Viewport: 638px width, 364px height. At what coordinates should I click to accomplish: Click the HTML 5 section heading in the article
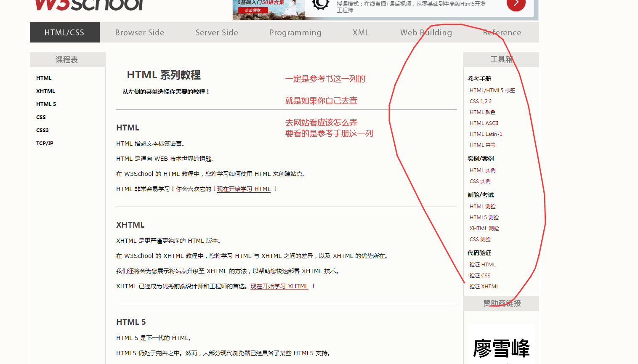(131, 322)
